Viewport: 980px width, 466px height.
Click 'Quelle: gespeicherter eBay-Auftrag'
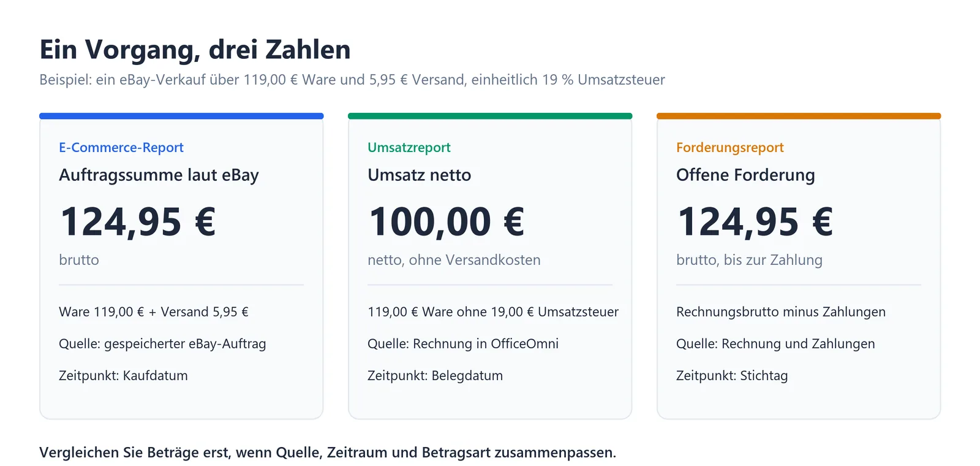(162, 344)
